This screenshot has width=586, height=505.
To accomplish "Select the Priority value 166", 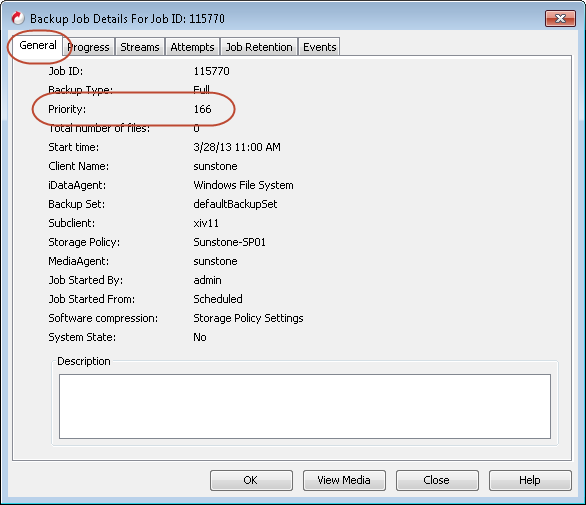I will 202,109.
